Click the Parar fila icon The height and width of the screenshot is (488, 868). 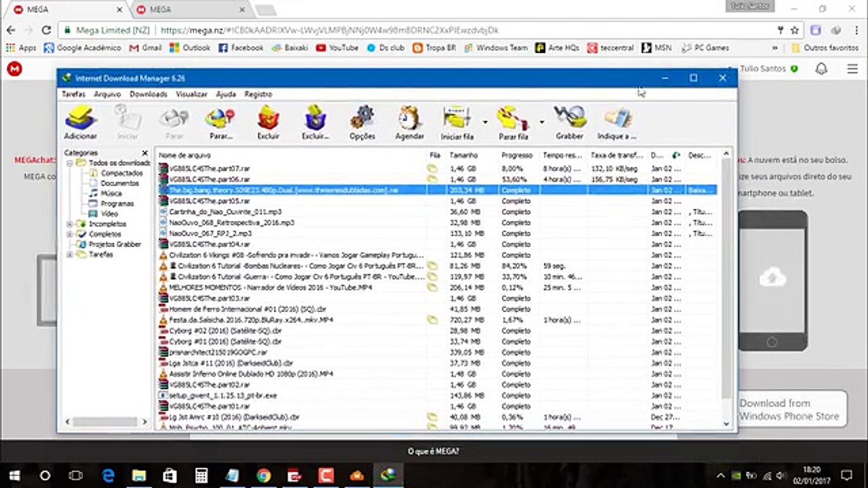click(x=513, y=122)
